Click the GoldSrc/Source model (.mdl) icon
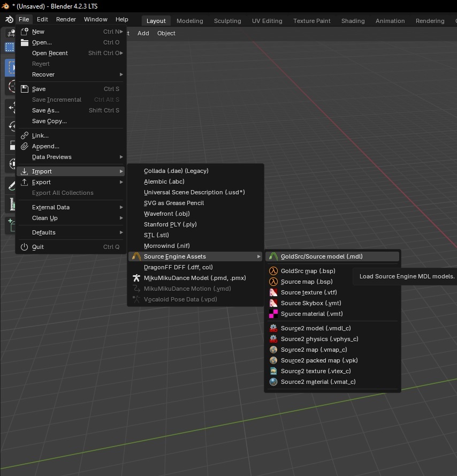 tap(273, 256)
